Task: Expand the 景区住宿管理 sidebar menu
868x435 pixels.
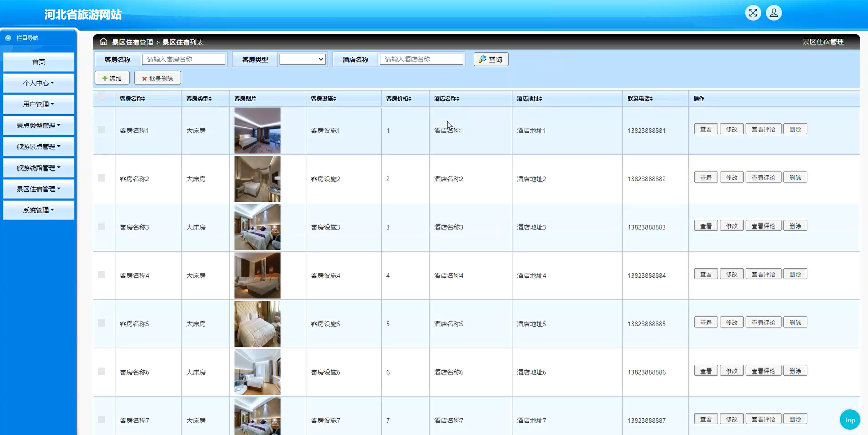Action: (x=39, y=189)
